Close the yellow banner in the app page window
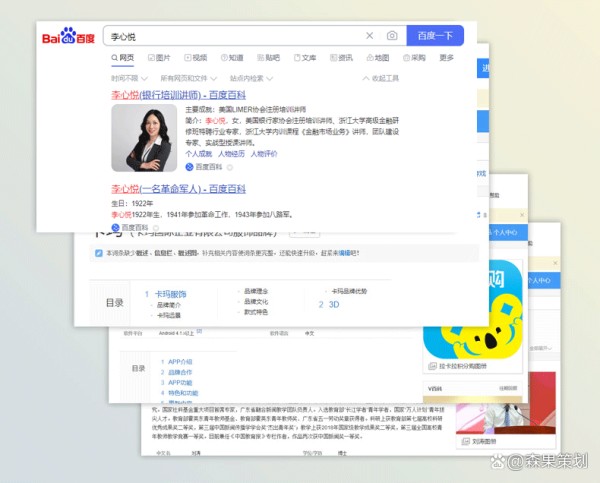 [522, 215]
